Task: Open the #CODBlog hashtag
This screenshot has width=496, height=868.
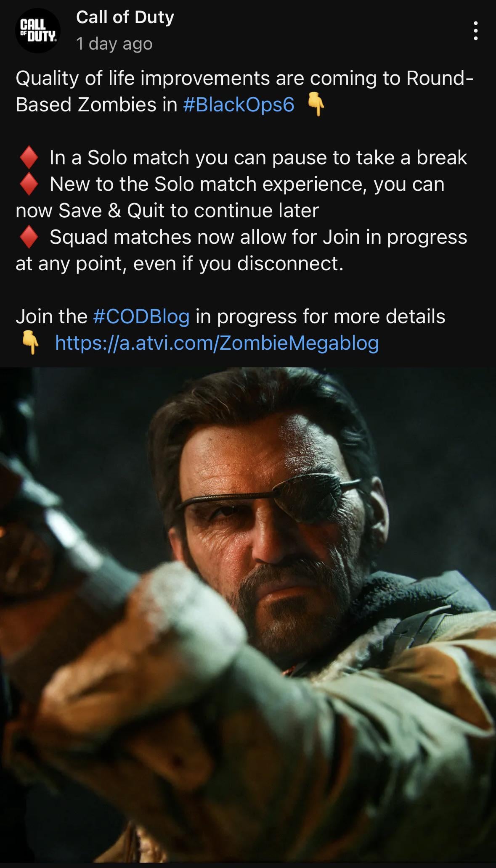Action: pyautogui.click(x=141, y=316)
